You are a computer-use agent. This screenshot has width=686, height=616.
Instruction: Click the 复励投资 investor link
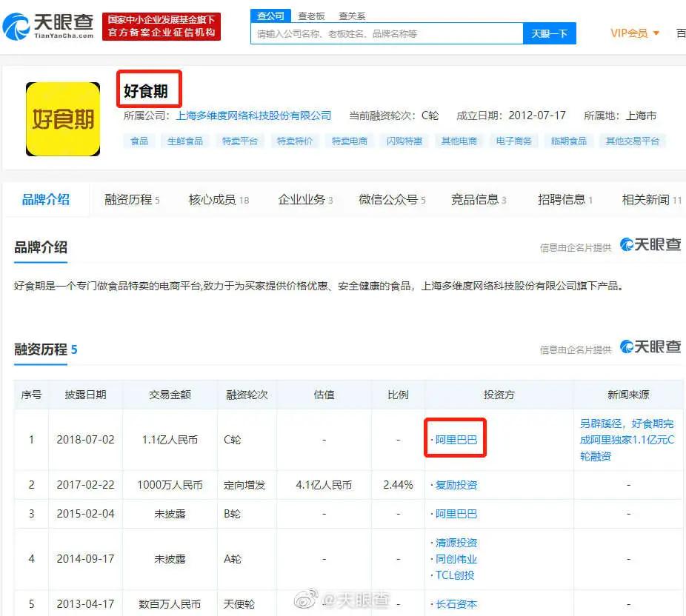pos(455,486)
